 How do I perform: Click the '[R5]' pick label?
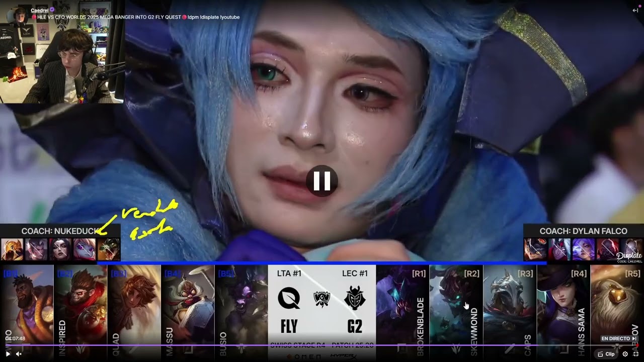tap(633, 274)
